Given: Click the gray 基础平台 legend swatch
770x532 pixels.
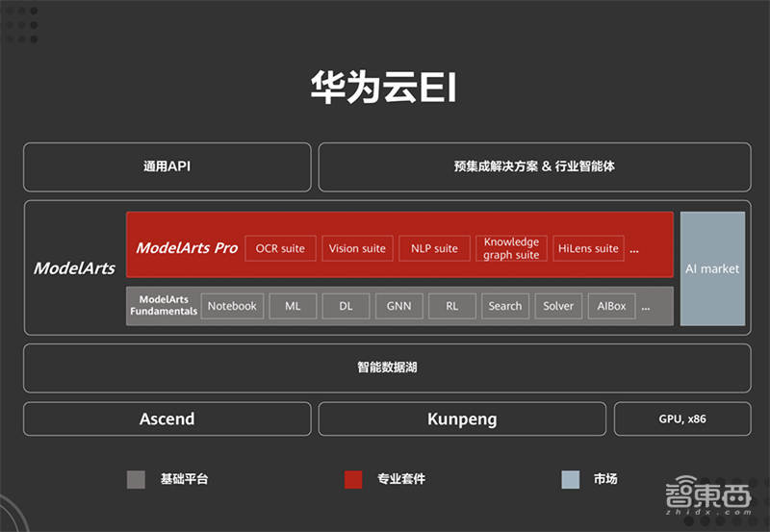Looking at the screenshot, I should click(136, 479).
